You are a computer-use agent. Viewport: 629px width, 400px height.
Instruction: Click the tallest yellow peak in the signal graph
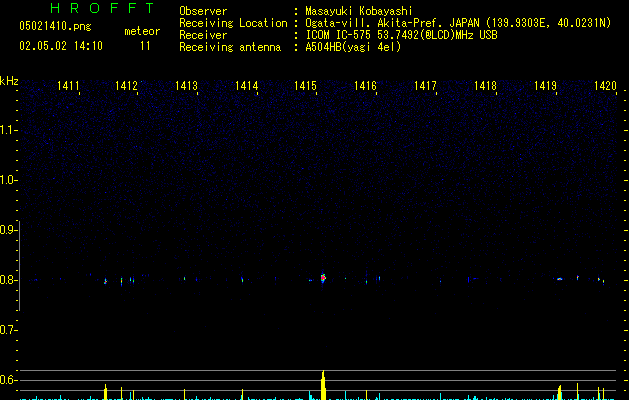pos(323,385)
